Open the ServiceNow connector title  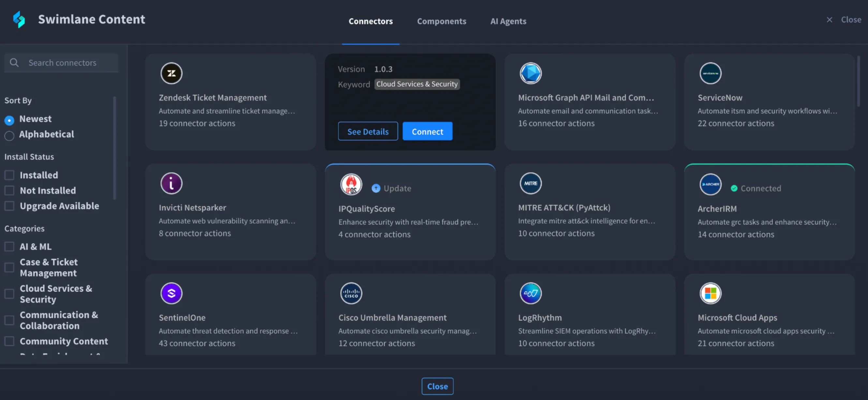(720, 98)
